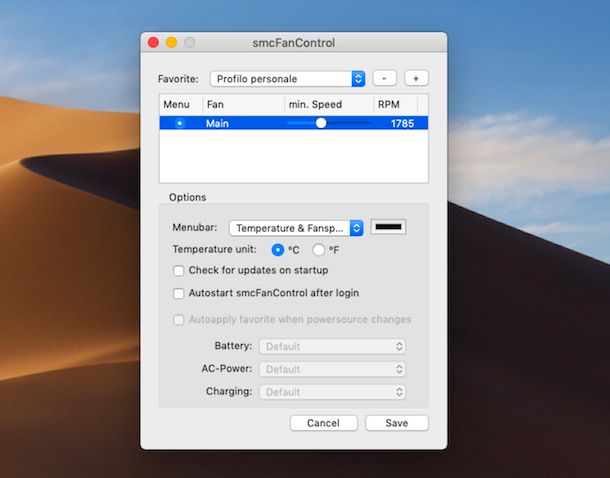Open the black menubar color swatch
Screen dimensions: 610x478
[388, 227]
